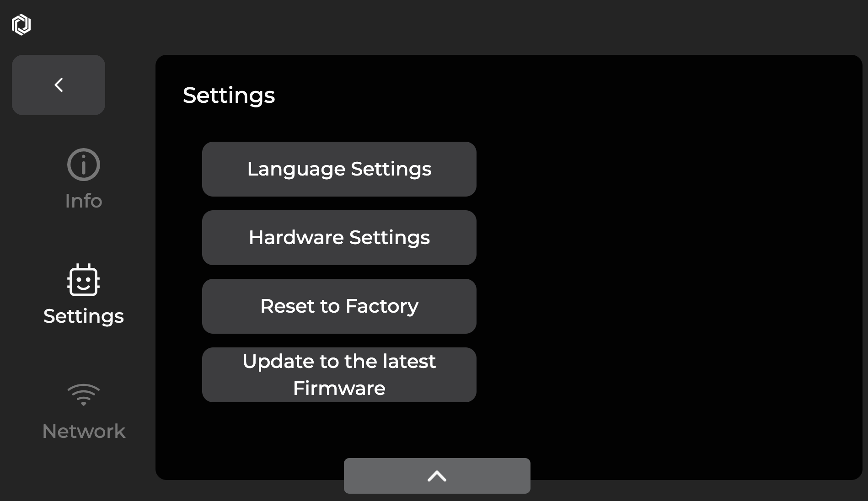Open Info via the circled 'i' icon

click(84, 165)
